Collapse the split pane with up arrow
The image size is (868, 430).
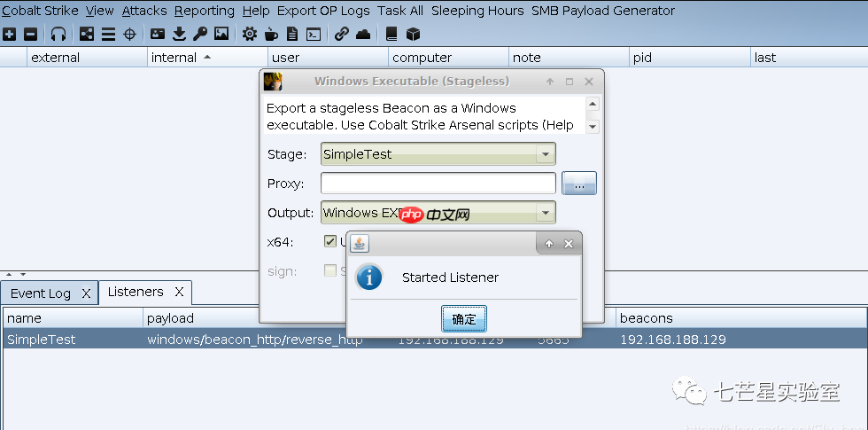click(9, 274)
